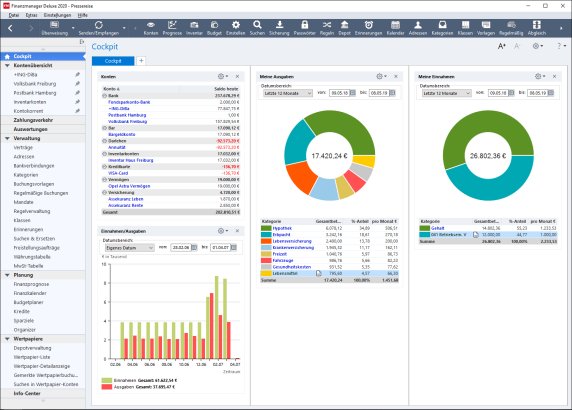Open the Überweisung toolbar tool
Viewport: 572px width, 410px height.
[x=54, y=28]
